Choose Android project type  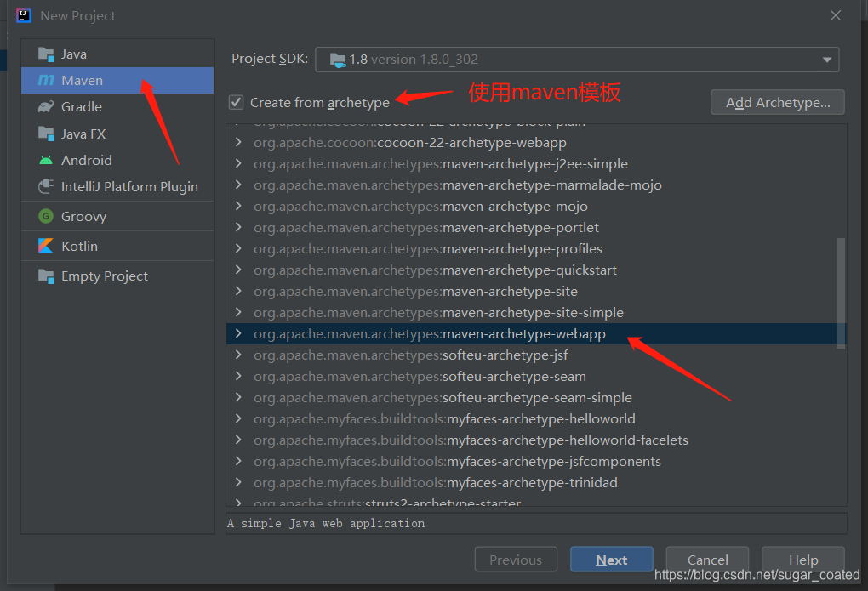[x=117, y=161]
